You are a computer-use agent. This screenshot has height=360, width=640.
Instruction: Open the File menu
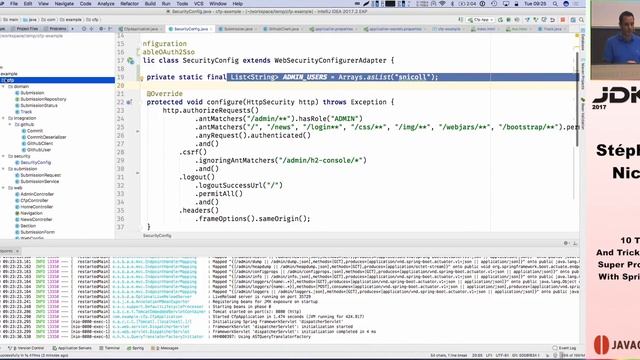14,4
